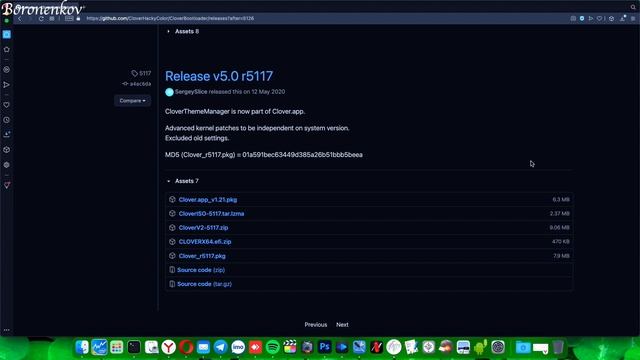Download Source code (zip)
The height and width of the screenshot is (360, 640).
click(201, 270)
